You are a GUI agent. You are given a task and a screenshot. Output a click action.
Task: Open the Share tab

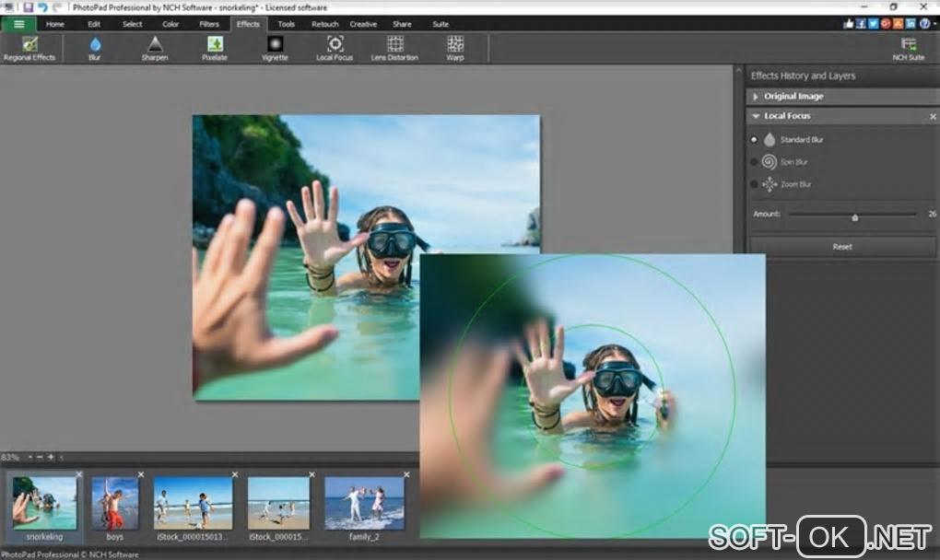[402, 24]
